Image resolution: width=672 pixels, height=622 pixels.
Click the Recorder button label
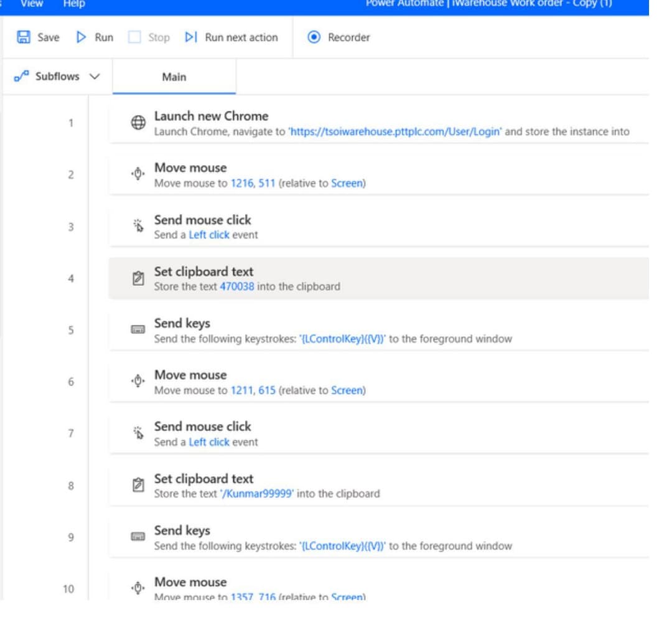pos(349,38)
